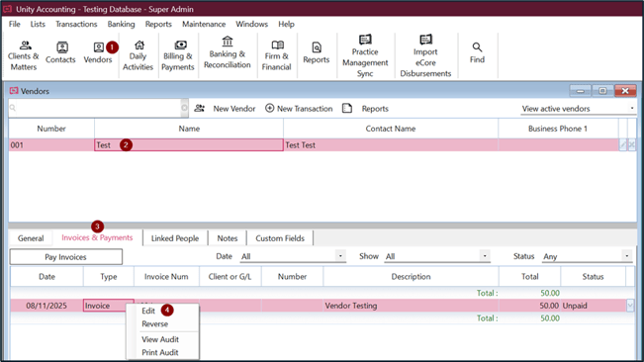Expand the Status filter dropdown
This screenshot has height=362, width=644.
click(627, 256)
